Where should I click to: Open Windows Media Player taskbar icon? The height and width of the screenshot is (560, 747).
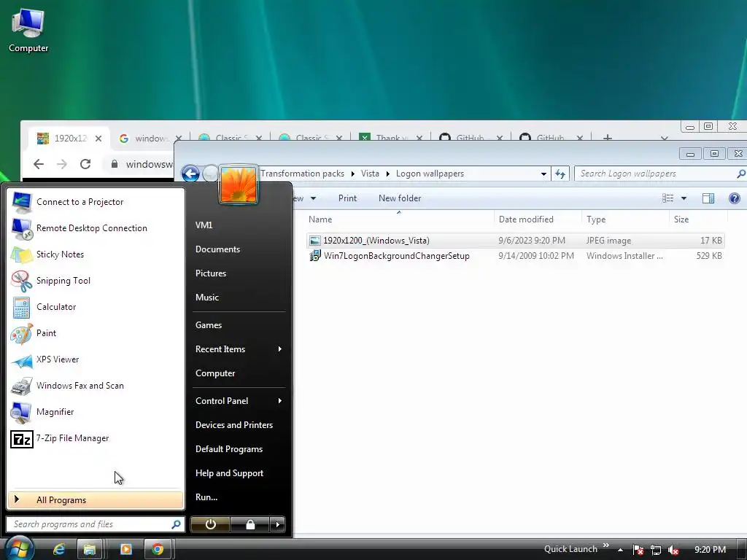(125, 549)
